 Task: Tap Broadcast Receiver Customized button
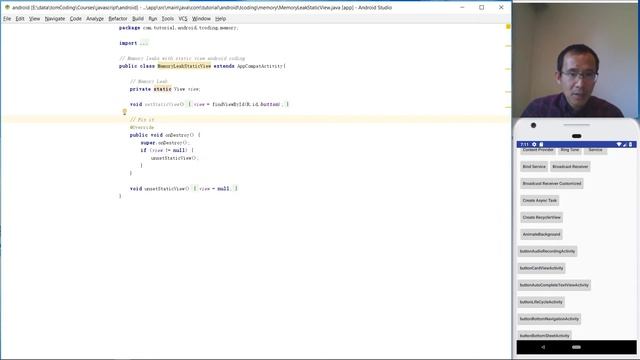click(x=552, y=184)
